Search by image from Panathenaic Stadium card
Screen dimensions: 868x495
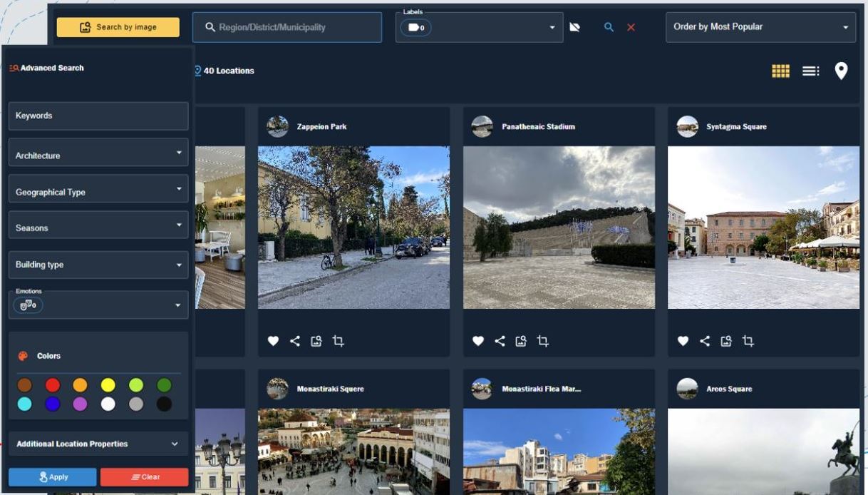(522, 341)
